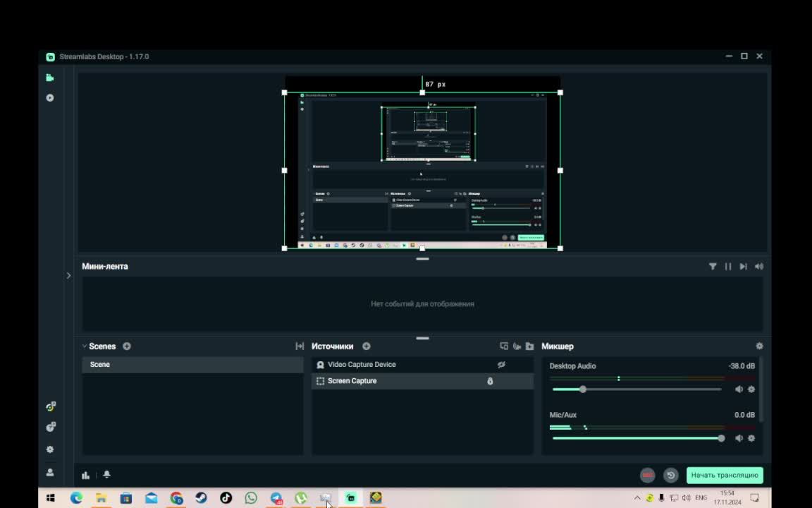Add a source folder
812x508 pixels.
click(x=529, y=346)
